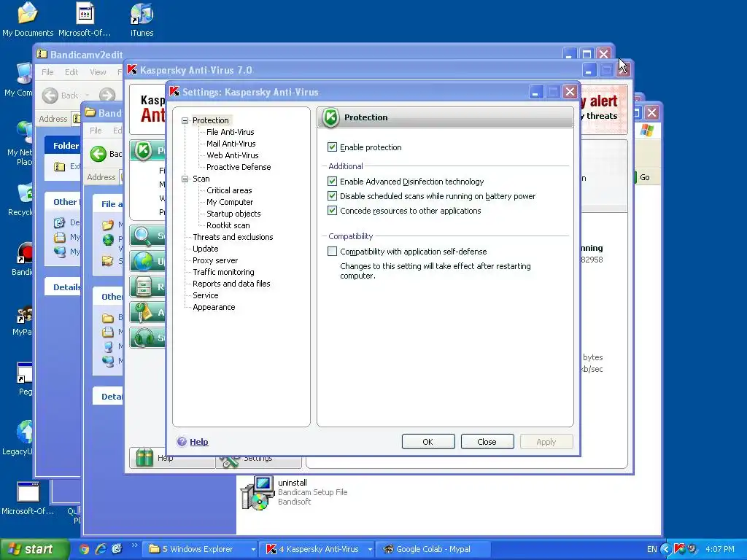Open the Recycle Bin desktop icon
The height and width of the screenshot is (560, 747).
coord(25,192)
